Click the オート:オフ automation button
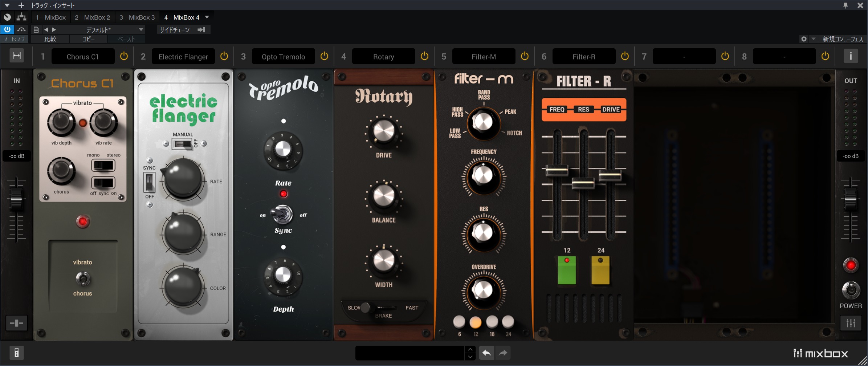The image size is (868, 366). 15,39
